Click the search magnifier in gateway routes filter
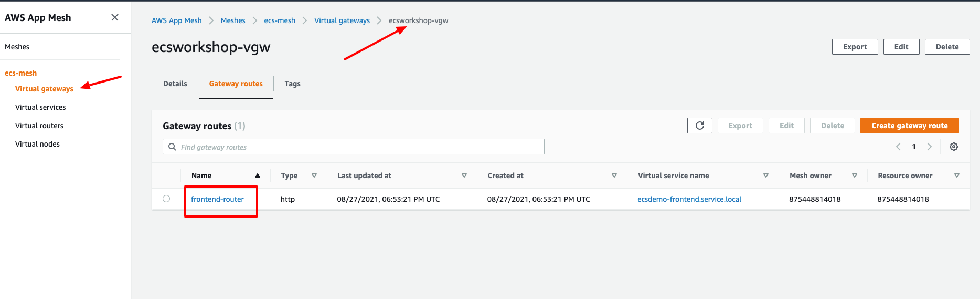 pos(172,147)
